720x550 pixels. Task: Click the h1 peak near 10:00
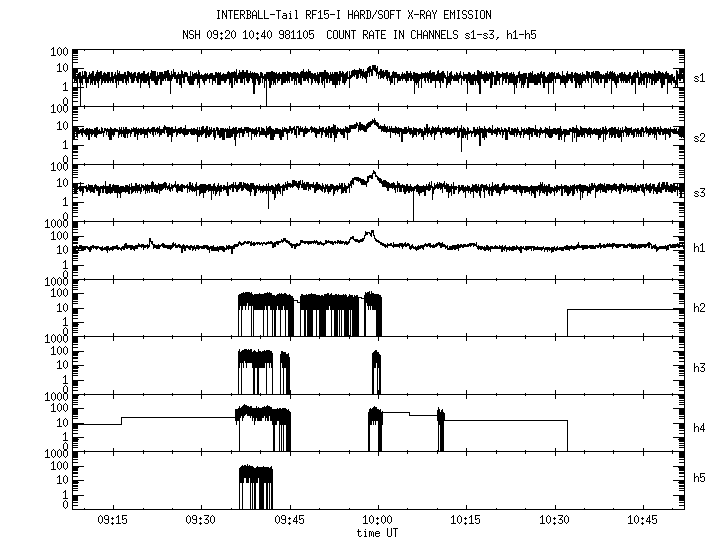coord(371,234)
